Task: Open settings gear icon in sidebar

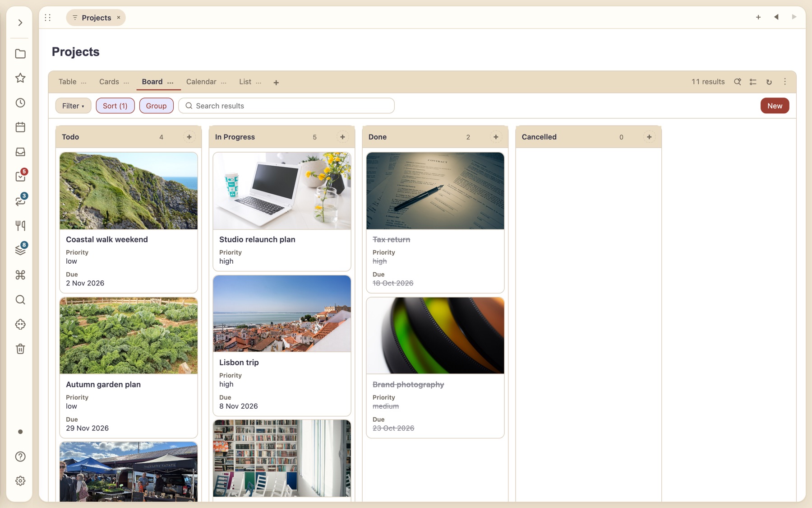Action: click(x=20, y=481)
